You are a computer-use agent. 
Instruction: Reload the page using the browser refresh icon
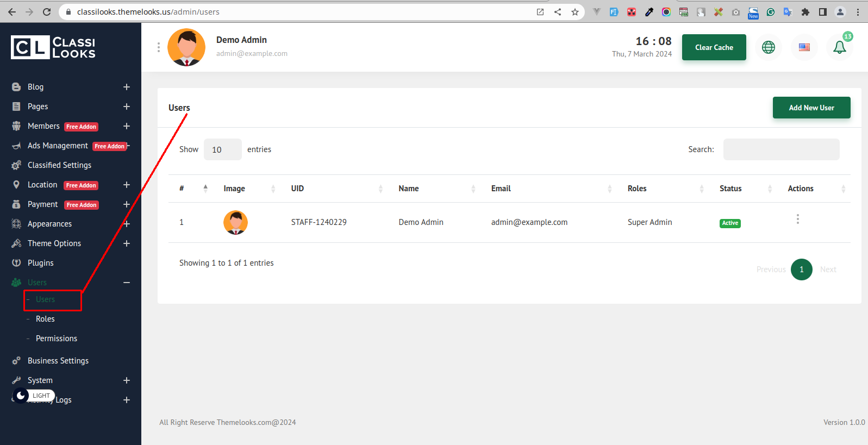pyautogui.click(x=47, y=12)
